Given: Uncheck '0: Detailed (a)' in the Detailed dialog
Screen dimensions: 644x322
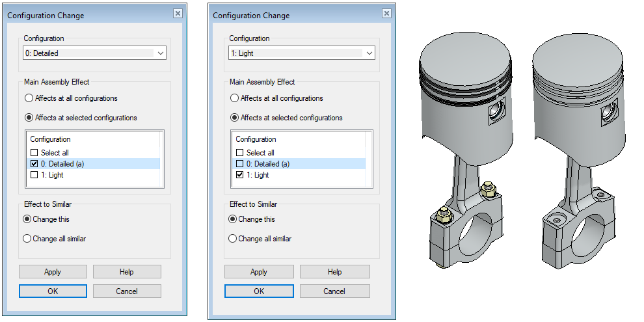Looking at the screenshot, I should pos(34,164).
